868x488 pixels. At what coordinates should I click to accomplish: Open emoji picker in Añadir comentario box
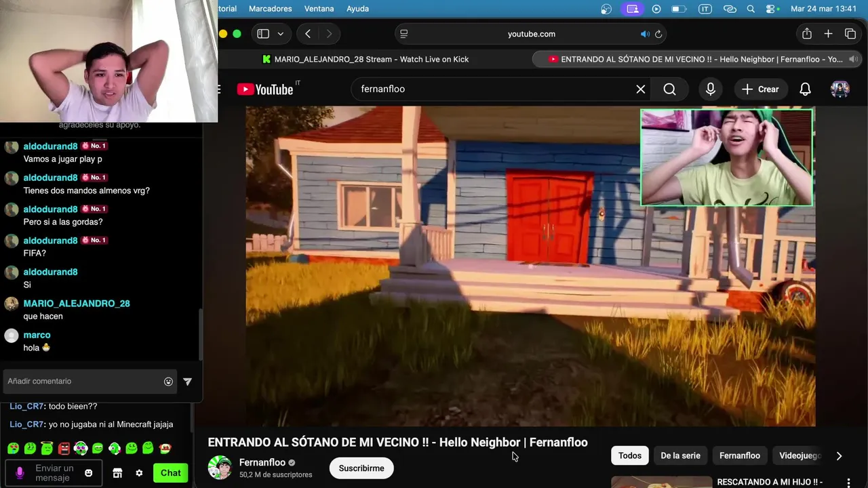pos(168,382)
